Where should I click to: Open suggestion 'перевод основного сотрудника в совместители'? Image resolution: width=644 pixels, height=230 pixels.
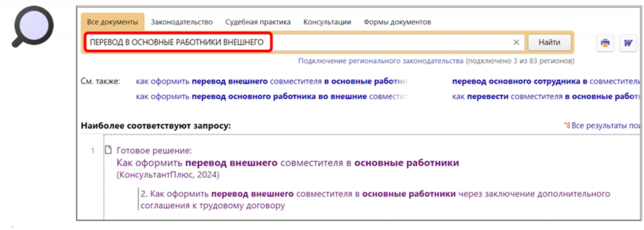(547, 81)
